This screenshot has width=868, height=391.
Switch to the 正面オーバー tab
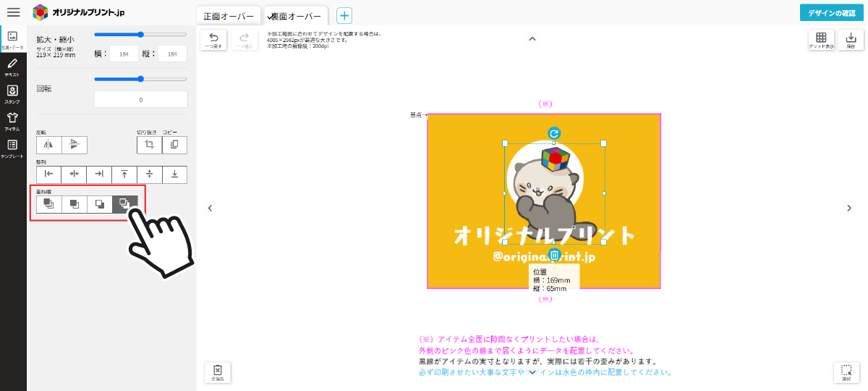coord(229,16)
